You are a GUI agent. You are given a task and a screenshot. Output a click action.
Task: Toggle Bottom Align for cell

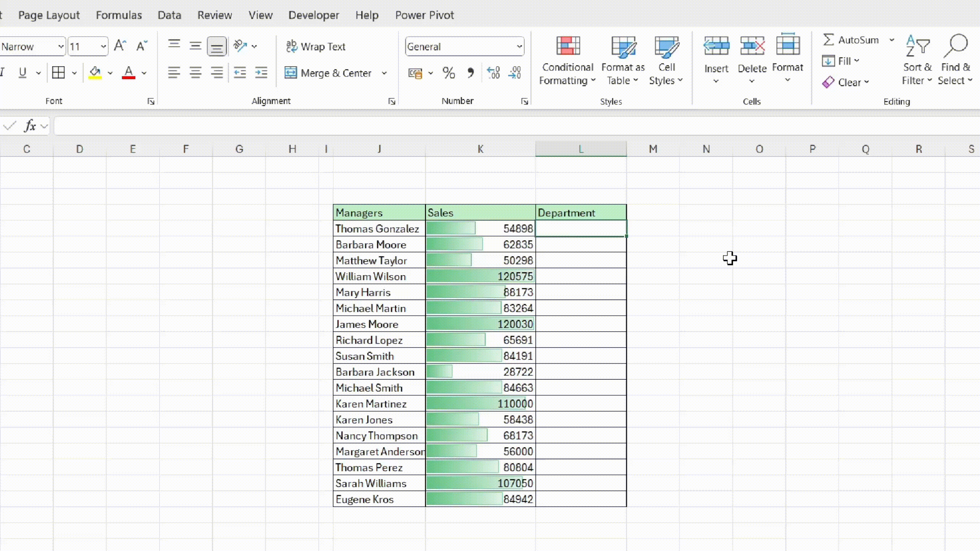pyautogui.click(x=217, y=46)
